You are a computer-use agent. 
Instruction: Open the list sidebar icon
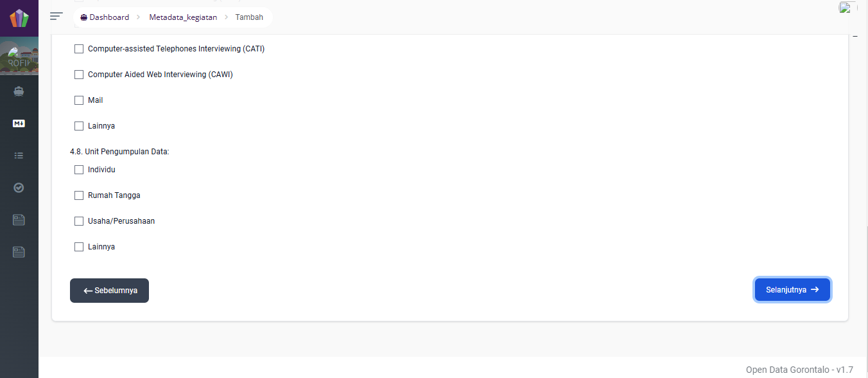point(19,156)
